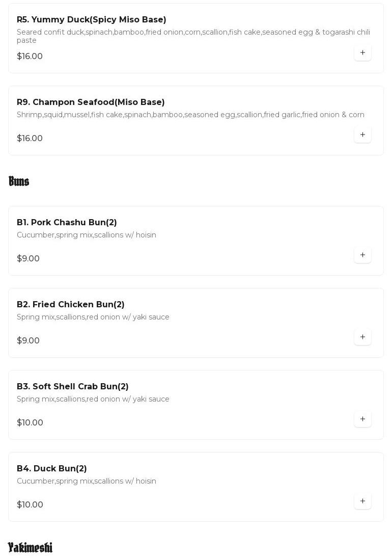392x558 pixels.
Task: Add B2. Fried Chicken Bun plus icon
Action: (x=362, y=337)
